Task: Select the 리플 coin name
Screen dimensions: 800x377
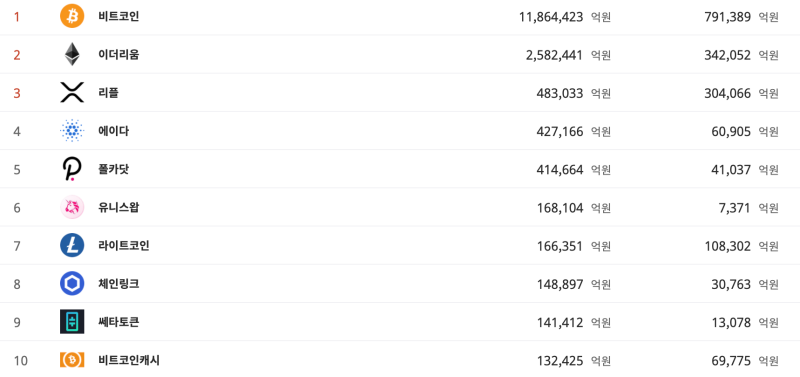Action: click(x=109, y=93)
